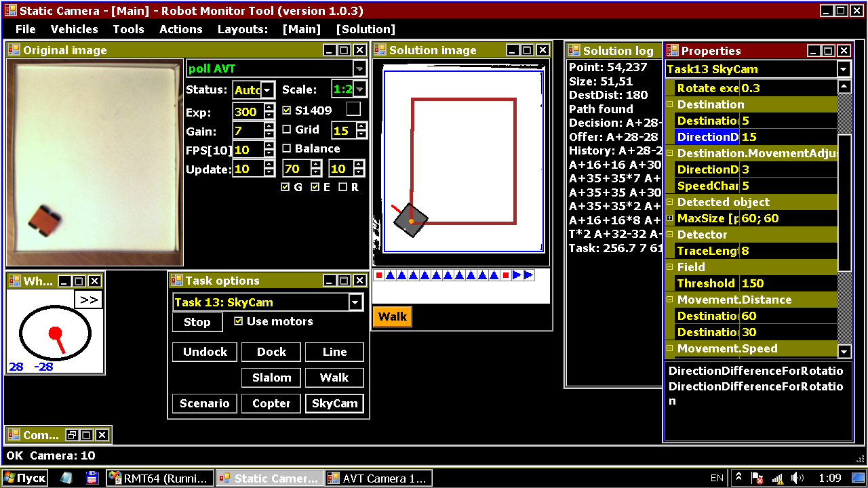868x488 pixels.
Task: Click the Static Camera main title bar icon
Action: click(10, 11)
